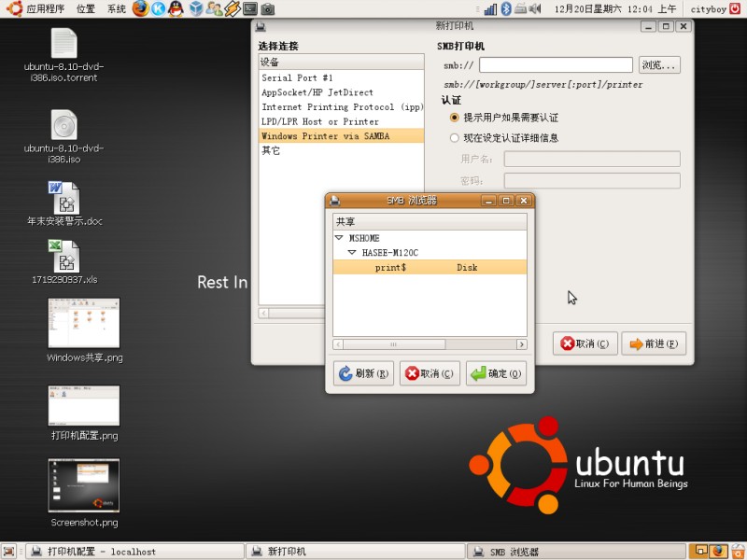Image resolution: width=747 pixels, height=560 pixels.
Task: Click the show desktop button in bottom panel
Action: tap(9, 552)
